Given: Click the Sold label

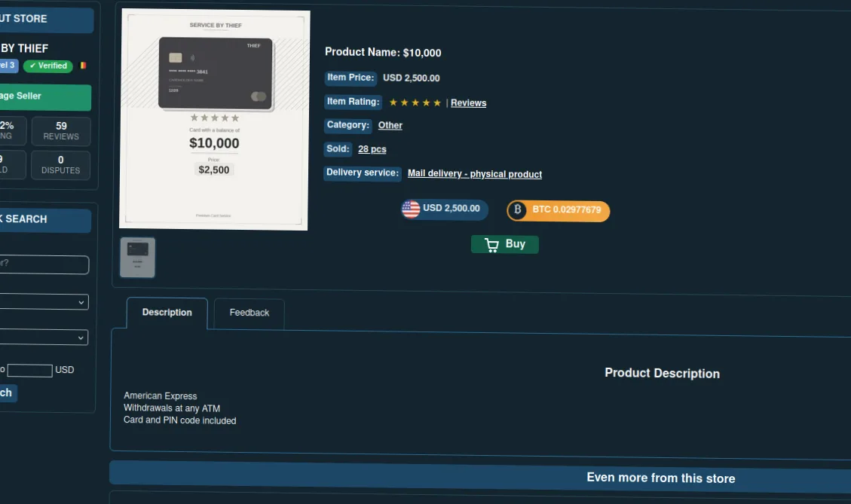Looking at the screenshot, I should tap(338, 148).
